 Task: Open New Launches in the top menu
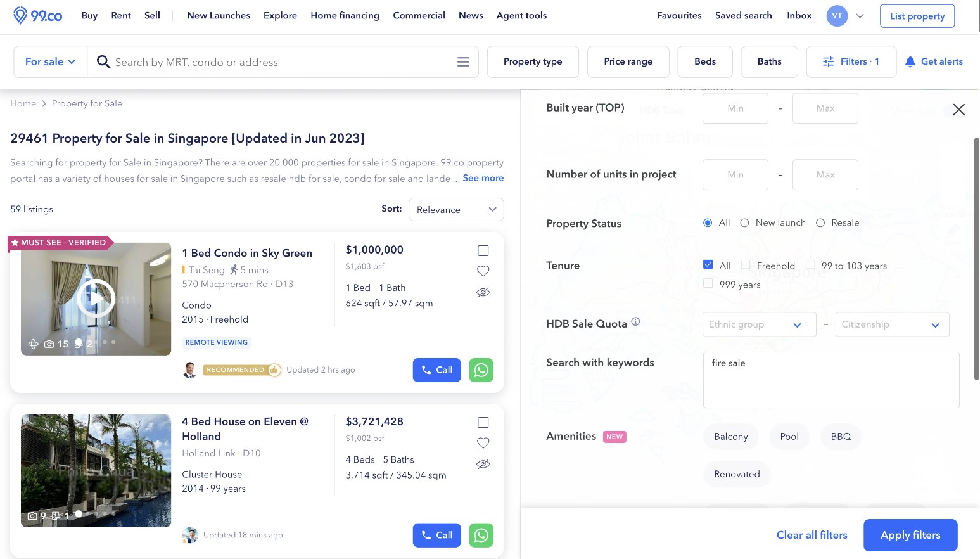218,15
